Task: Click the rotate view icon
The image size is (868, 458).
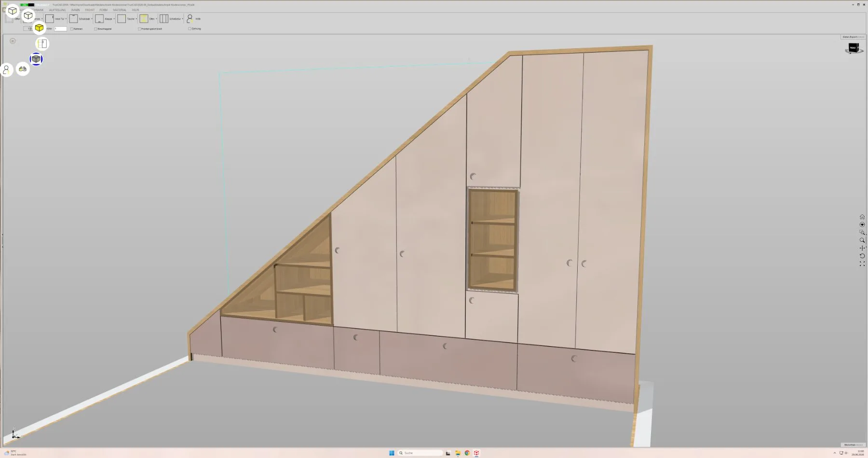Action: click(862, 256)
